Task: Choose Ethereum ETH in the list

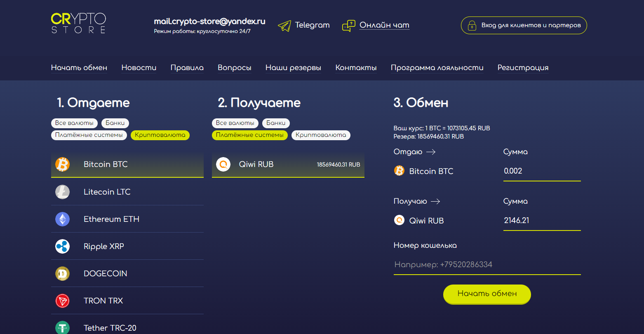Action: 127,219
